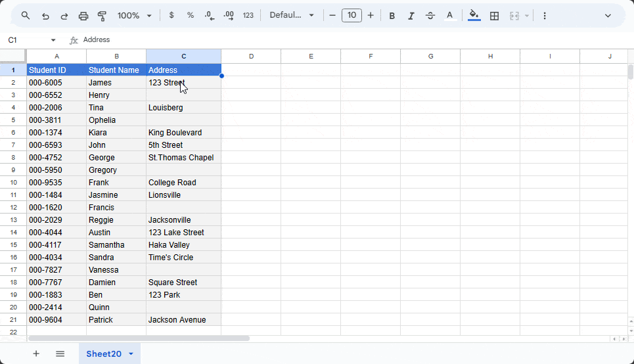Click the select-all corner box
This screenshot has width=634, height=364.
pos(13,57)
